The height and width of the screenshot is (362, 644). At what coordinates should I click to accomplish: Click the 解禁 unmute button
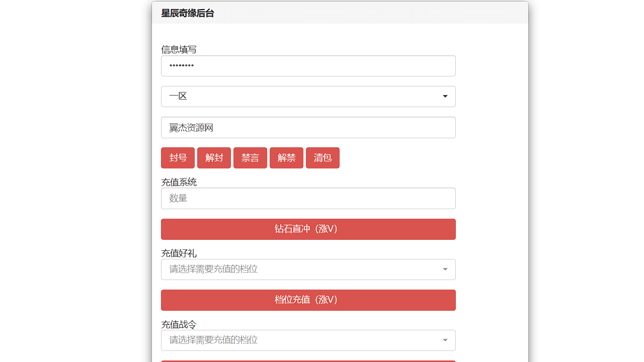[x=286, y=157]
